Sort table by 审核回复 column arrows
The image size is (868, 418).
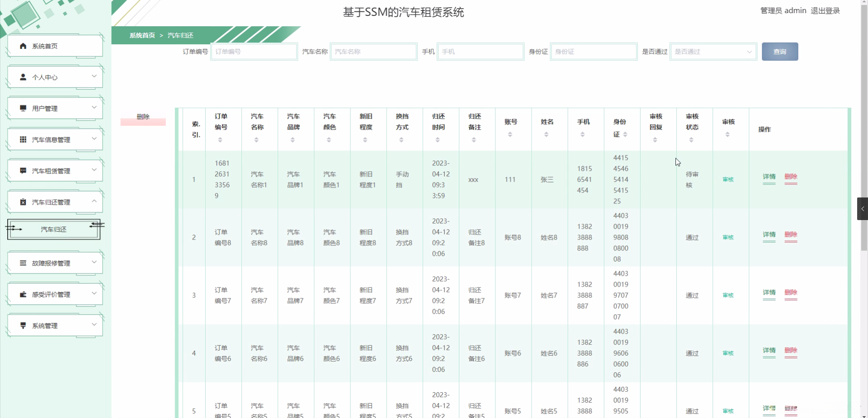[x=655, y=140]
